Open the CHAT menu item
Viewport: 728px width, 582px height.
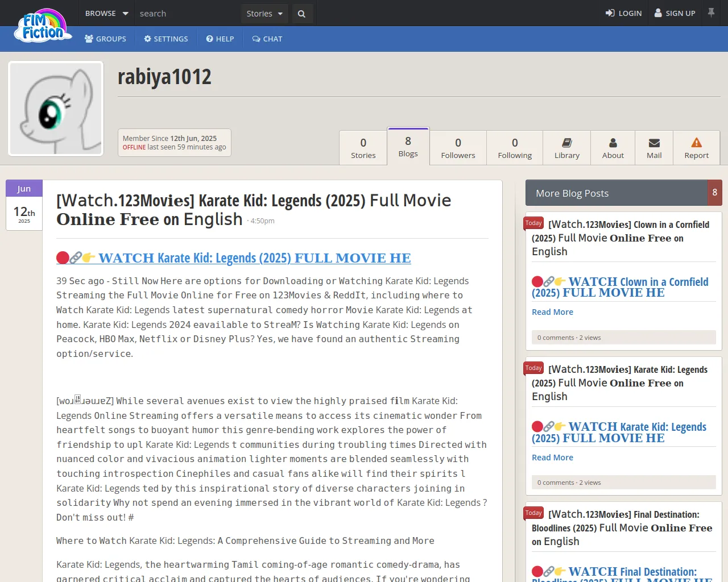click(x=267, y=39)
